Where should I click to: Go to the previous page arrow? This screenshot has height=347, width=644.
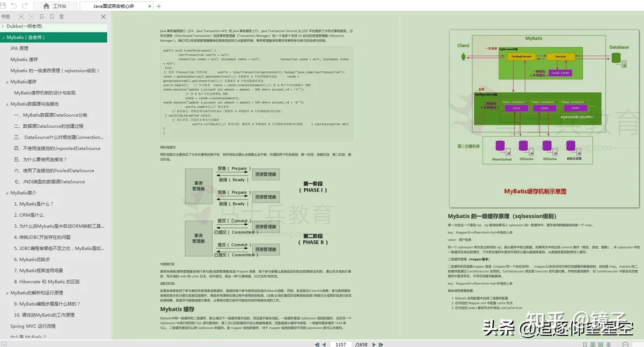[x=325, y=344]
